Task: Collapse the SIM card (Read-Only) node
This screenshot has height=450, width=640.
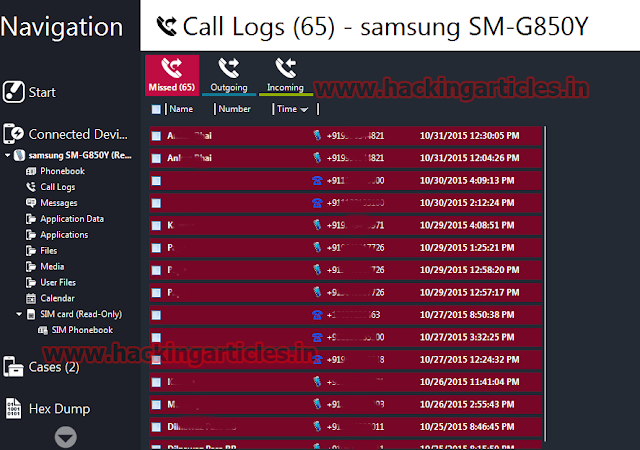Action: pyautogui.click(x=19, y=314)
